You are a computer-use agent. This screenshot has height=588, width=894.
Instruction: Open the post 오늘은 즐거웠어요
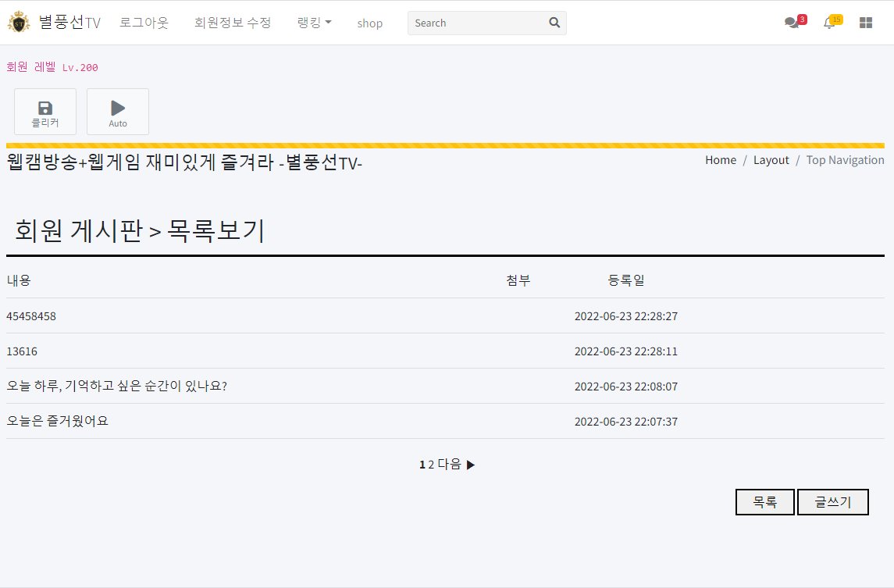pos(57,421)
